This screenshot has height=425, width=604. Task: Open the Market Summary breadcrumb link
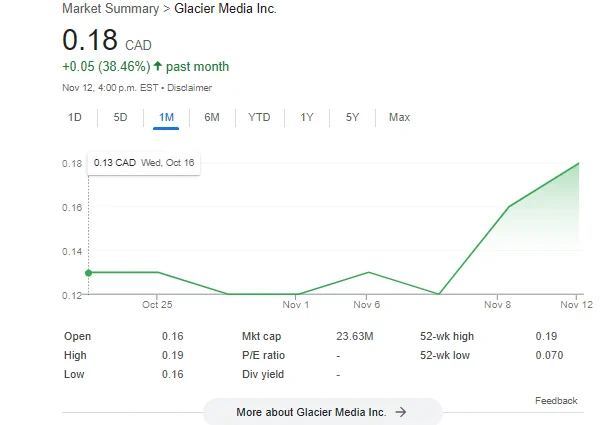(x=111, y=8)
